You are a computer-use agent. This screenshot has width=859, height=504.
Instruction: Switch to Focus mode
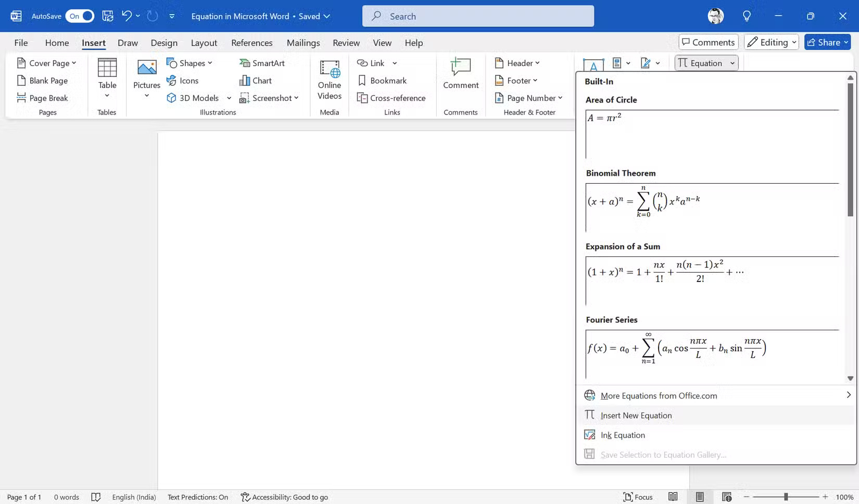638,497
